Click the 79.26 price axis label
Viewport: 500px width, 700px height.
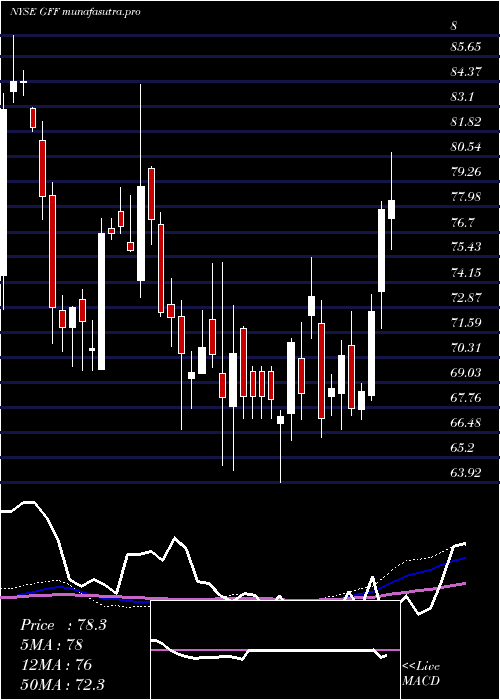tap(466, 171)
